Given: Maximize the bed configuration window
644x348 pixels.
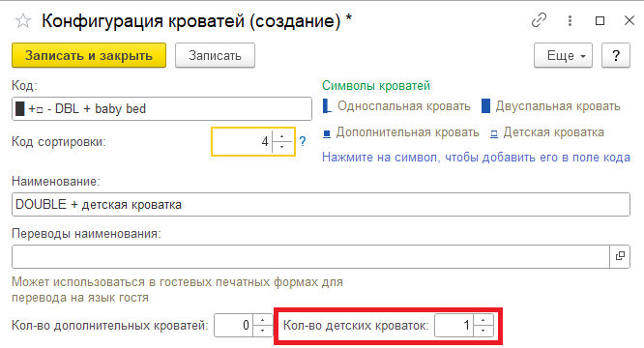Looking at the screenshot, I should click(x=600, y=20).
